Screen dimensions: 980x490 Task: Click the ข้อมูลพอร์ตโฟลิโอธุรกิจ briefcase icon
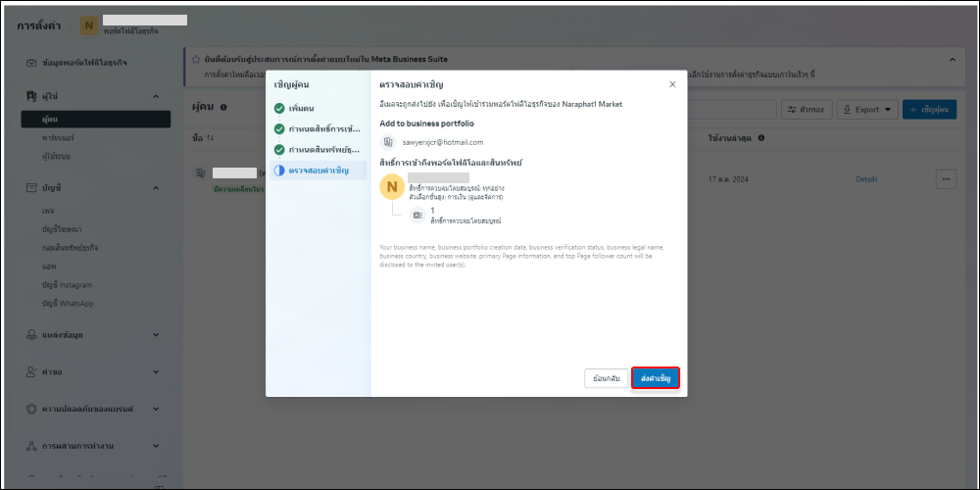coord(30,63)
